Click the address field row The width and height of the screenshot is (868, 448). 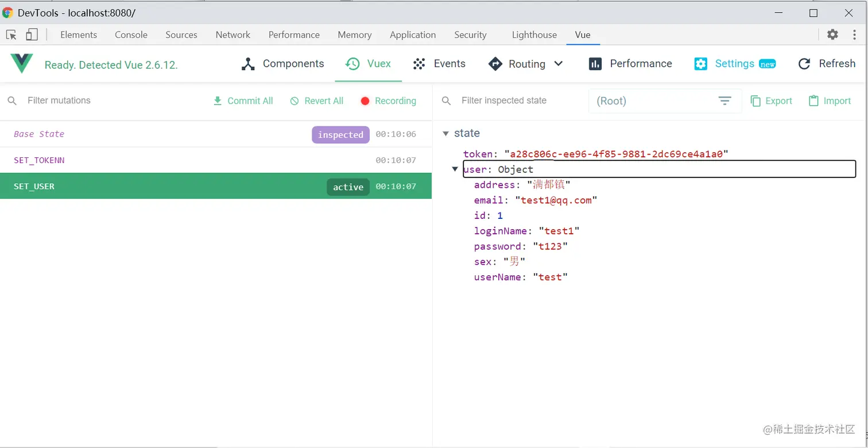tap(522, 185)
